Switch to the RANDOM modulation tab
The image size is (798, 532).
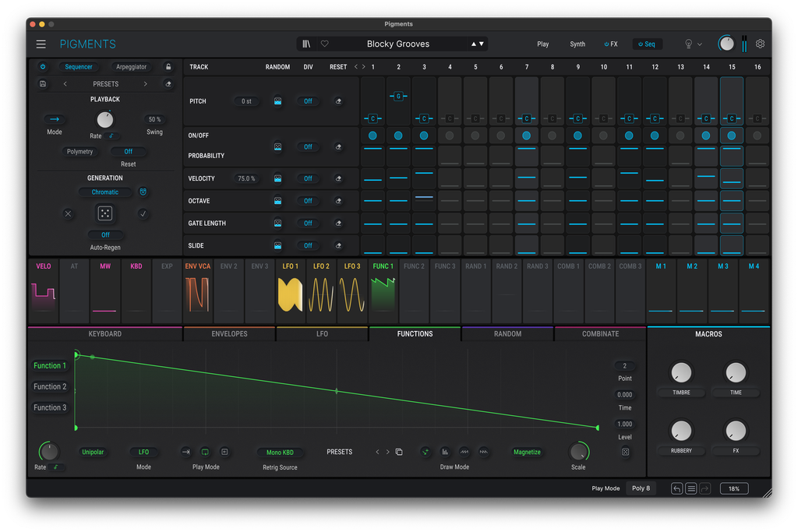pyautogui.click(x=507, y=334)
